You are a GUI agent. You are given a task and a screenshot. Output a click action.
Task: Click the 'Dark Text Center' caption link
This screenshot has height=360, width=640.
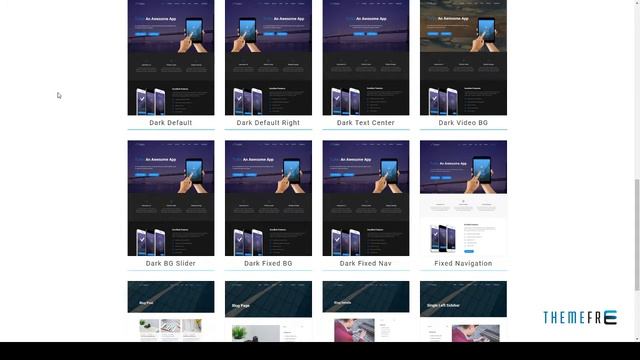[x=366, y=123]
